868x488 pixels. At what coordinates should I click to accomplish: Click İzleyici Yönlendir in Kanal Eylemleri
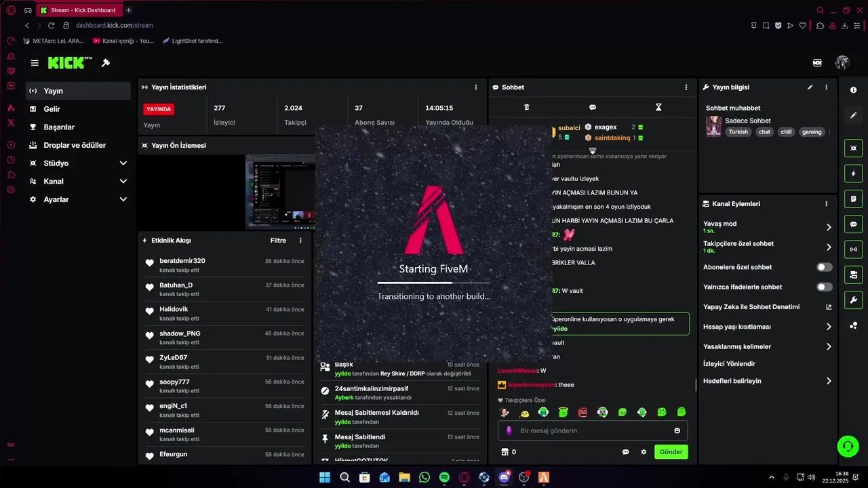coord(729,364)
